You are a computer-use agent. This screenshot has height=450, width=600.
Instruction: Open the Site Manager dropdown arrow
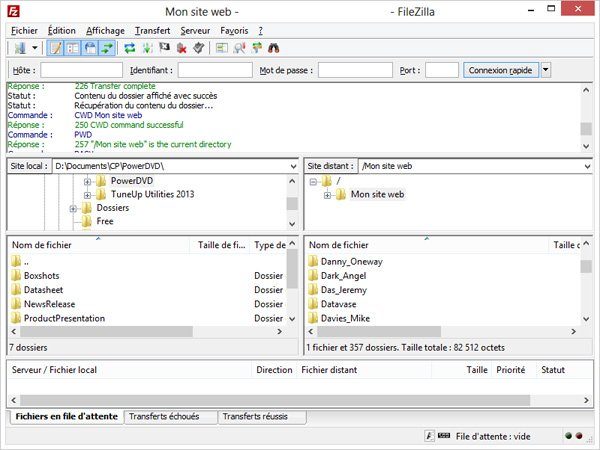(35, 48)
